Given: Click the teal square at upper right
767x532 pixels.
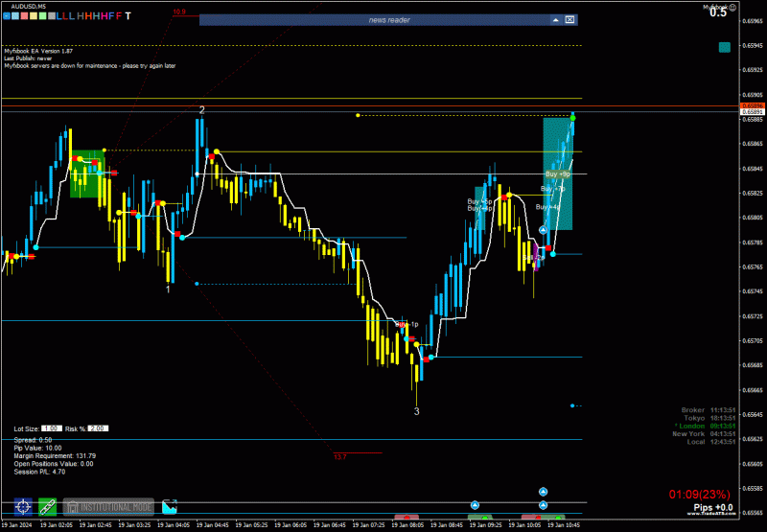Looking at the screenshot, I should 725,47.
